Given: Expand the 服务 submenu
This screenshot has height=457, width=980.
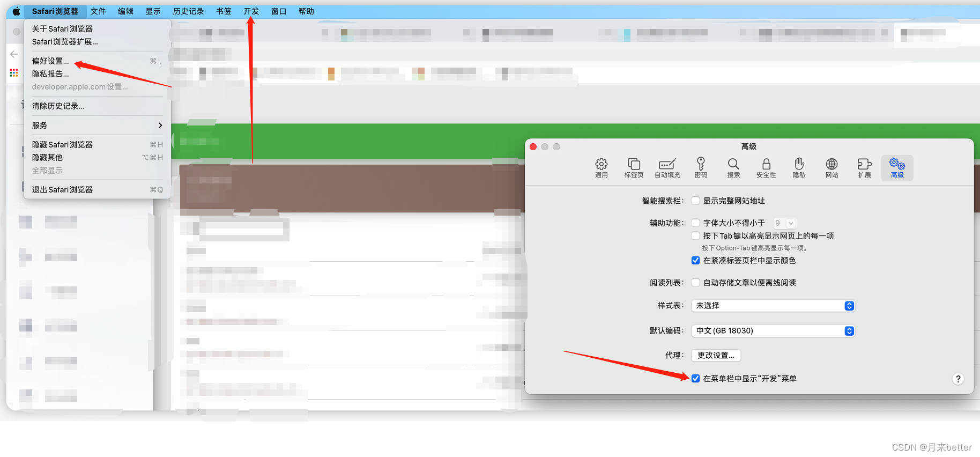Looking at the screenshot, I should (97, 126).
